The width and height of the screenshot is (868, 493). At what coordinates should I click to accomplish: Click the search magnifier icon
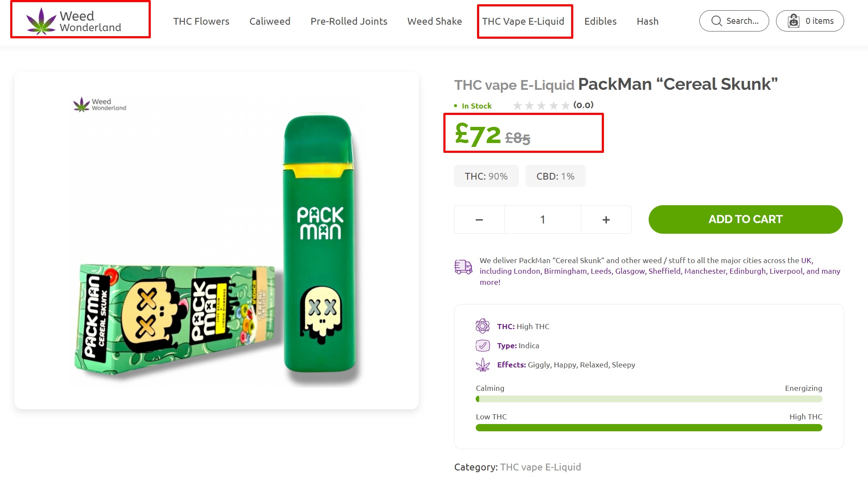tap(717, 21)
